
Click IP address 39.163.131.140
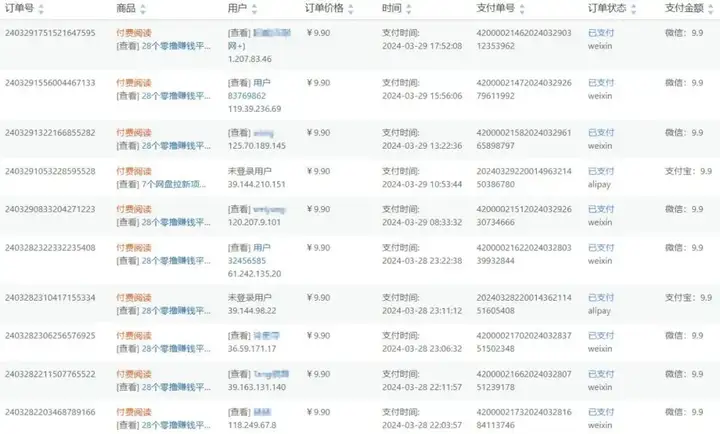tap(257, 387)
